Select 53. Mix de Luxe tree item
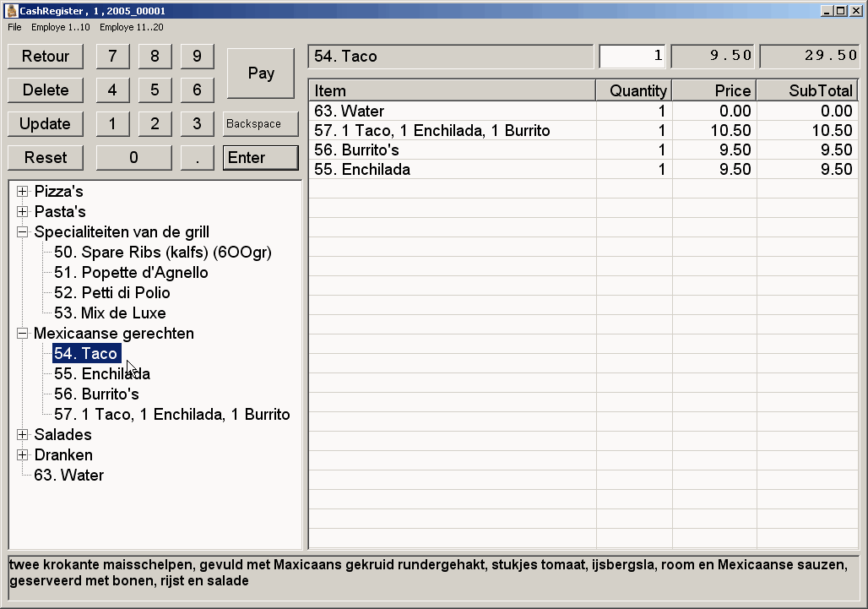This screenshot has height=609, width=868. click(x=110, y=313)
